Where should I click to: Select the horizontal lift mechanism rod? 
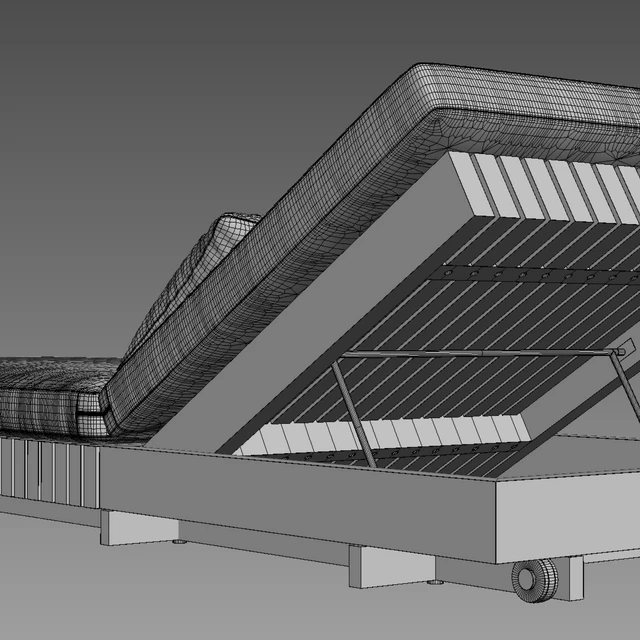[x=482, y=353]
